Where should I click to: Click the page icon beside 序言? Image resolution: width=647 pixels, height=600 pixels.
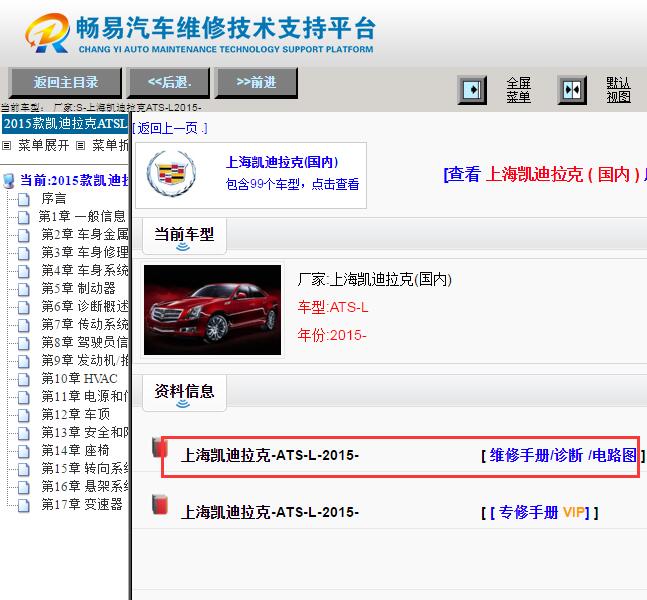pos(24,199)
